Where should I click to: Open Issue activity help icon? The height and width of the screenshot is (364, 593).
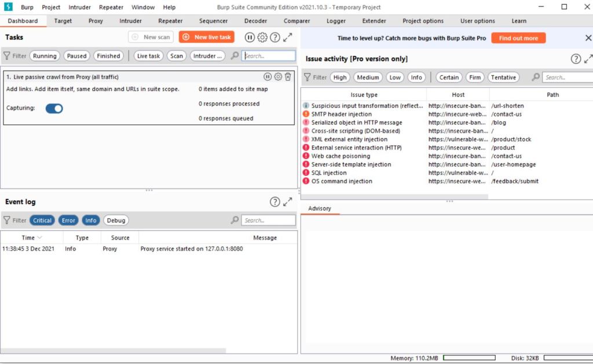coord(576,58)
